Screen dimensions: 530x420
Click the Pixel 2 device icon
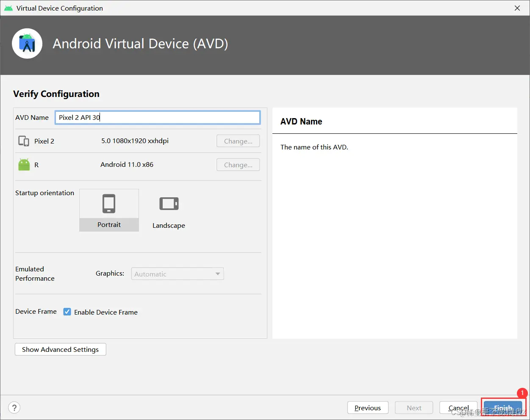24,141
